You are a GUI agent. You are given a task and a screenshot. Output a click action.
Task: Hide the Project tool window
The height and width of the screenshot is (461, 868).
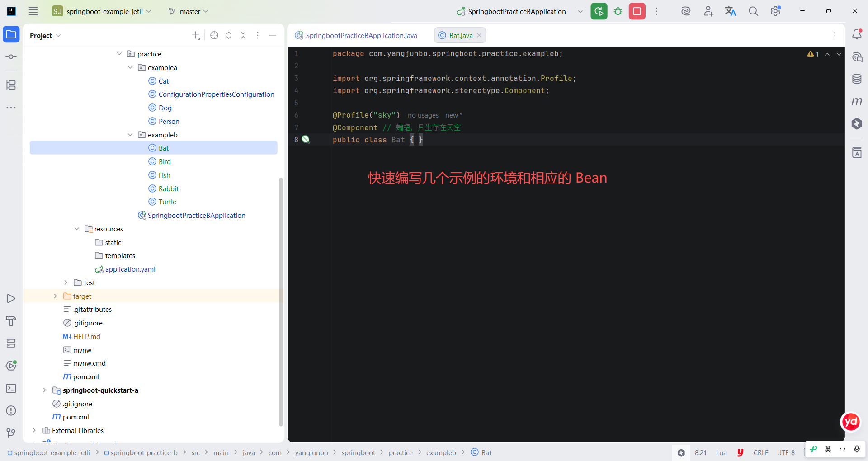pos(273,35)
